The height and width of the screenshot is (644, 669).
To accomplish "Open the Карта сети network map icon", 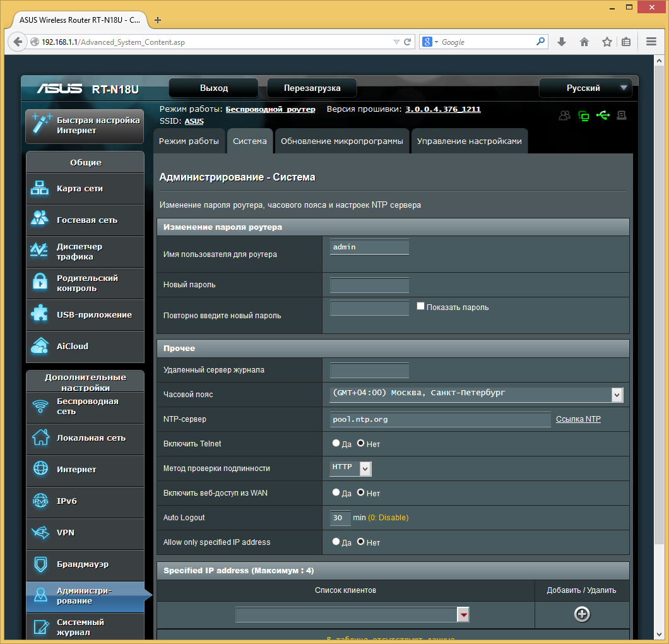I will (40, 188).
